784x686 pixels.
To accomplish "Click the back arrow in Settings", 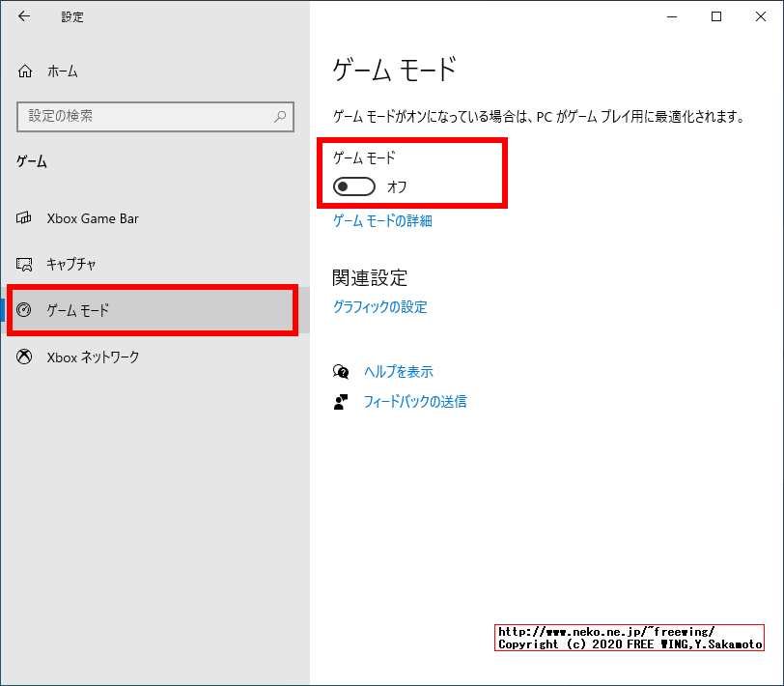I will pos(24,16).
